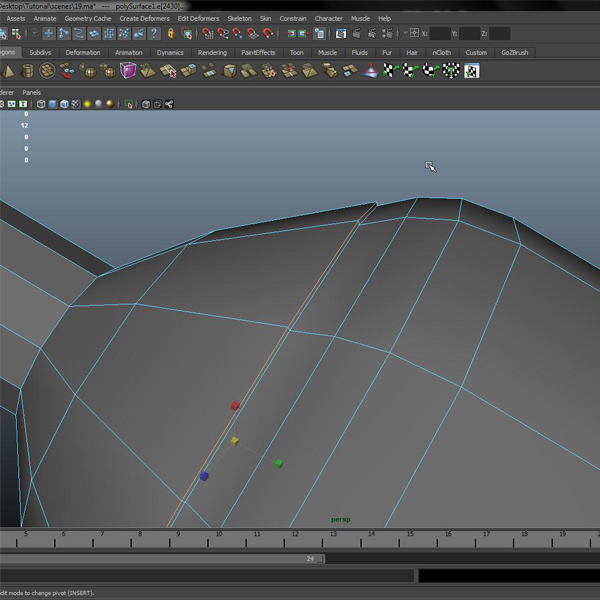Click the IPR render icon
The height and width of the screenshot is (600, 600).
pos(372,34)
